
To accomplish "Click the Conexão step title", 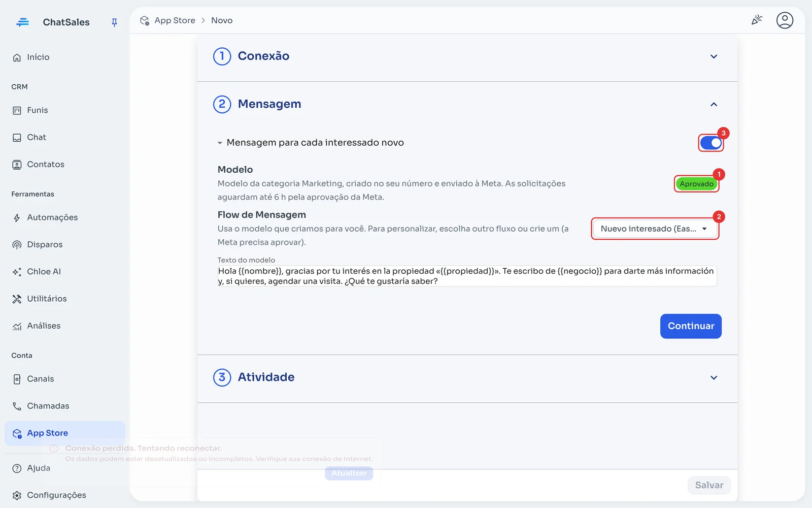I will point(263,56).
